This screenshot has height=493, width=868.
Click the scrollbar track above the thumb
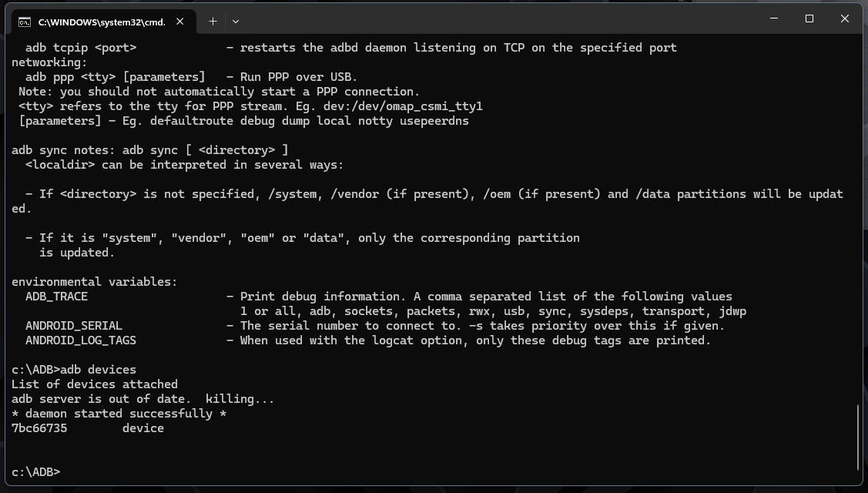click(858, 222)
